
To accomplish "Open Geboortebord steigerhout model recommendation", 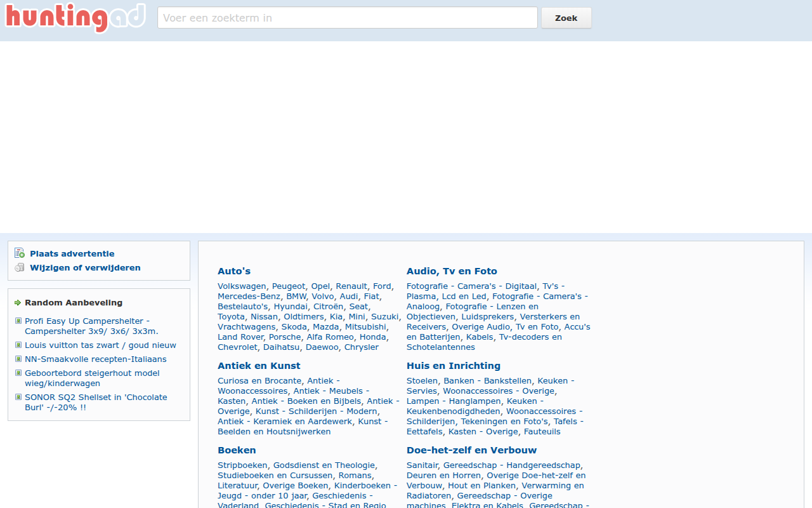I will 92,378.
